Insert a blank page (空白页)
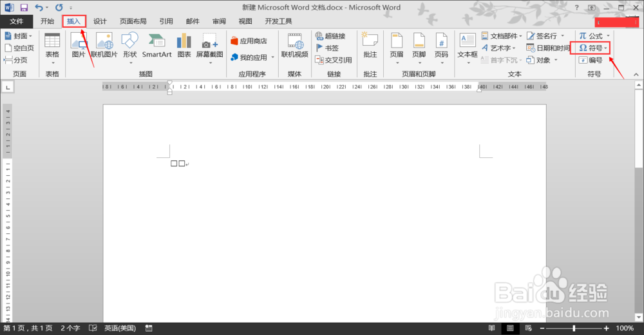Screen dimensions: 644x335 click(19, 48)
